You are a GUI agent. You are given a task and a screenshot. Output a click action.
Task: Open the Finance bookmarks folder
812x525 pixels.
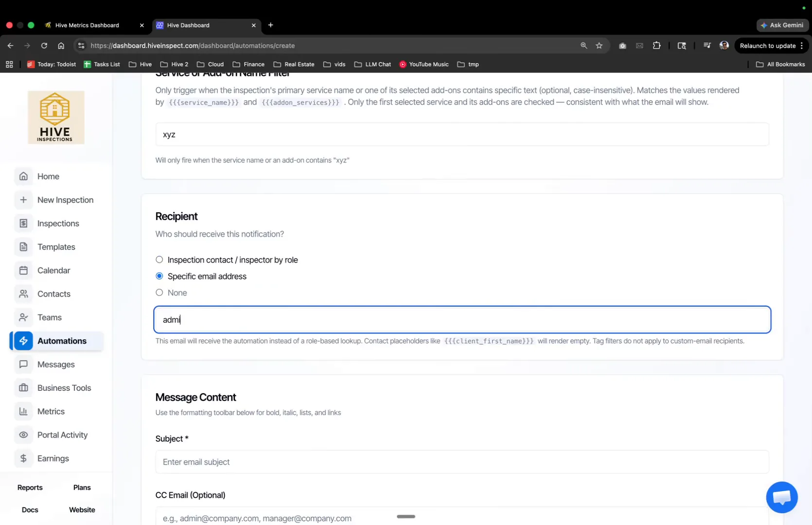pos(248,64)
